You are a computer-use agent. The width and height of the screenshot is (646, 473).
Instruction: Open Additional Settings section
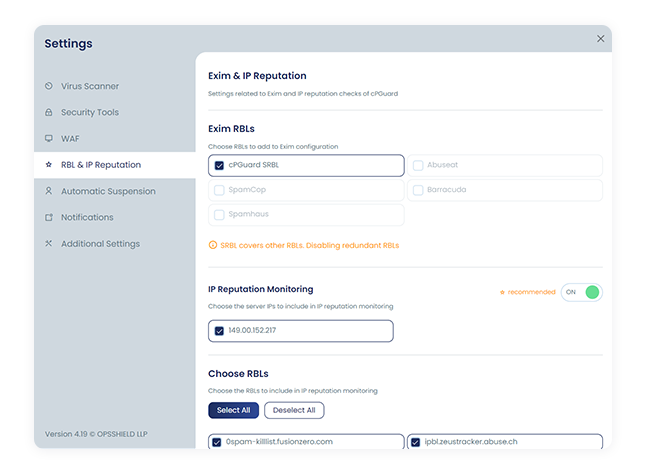(x=115, y=244)
